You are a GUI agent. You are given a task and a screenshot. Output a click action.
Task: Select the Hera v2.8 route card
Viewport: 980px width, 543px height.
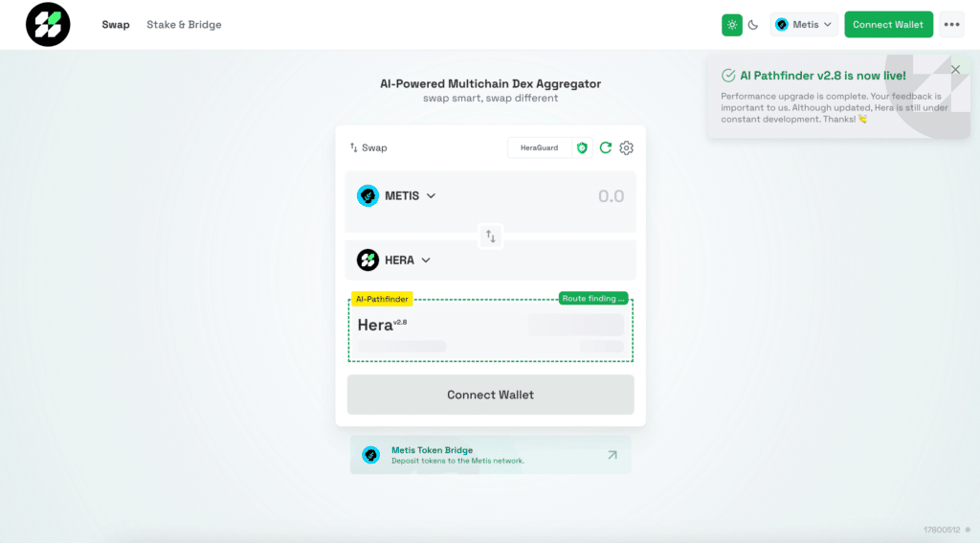point(491,330)
